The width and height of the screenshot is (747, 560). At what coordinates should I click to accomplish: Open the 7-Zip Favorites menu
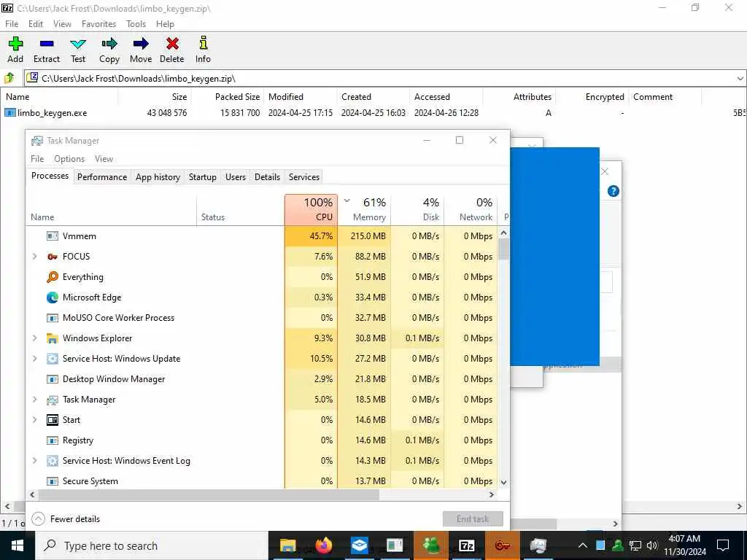(98, 24)
